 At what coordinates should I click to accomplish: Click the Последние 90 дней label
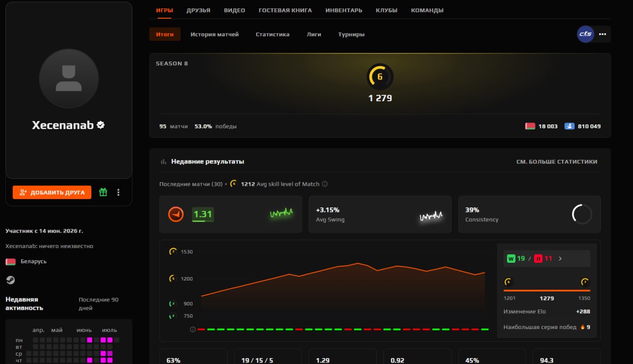pyautogui.click(x=98, y=304)
